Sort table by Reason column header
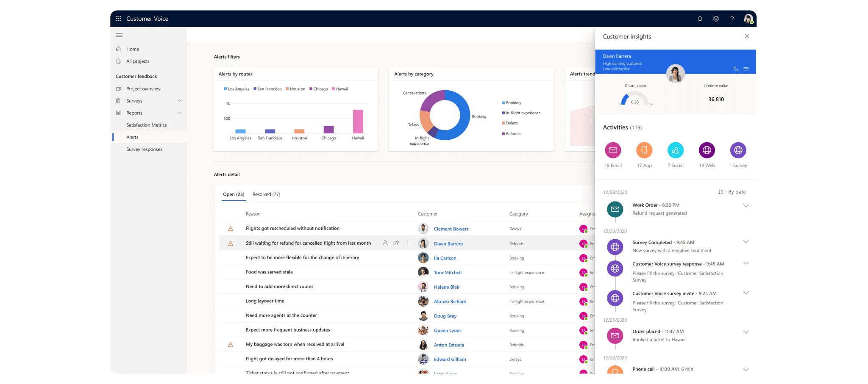 [253, 214]
